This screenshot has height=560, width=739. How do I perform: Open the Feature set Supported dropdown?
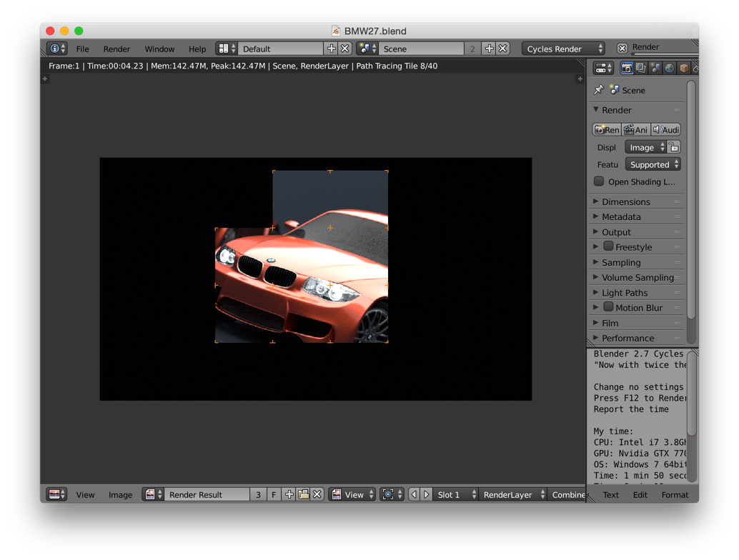653,164
